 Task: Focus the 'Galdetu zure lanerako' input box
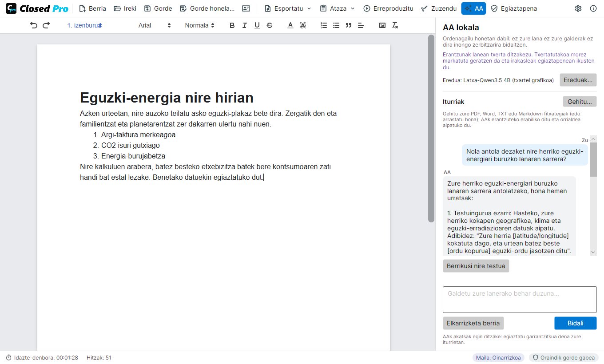click(520, 300)
